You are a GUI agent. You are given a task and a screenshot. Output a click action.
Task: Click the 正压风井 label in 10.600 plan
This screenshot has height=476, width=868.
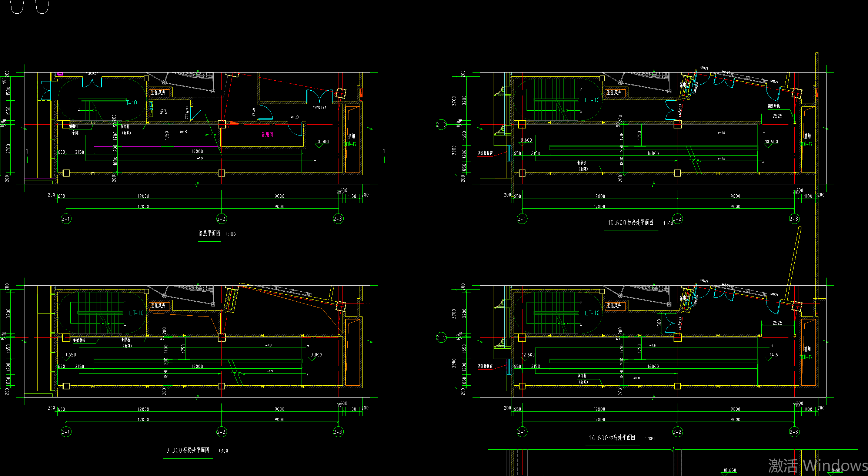pos(614,92)
